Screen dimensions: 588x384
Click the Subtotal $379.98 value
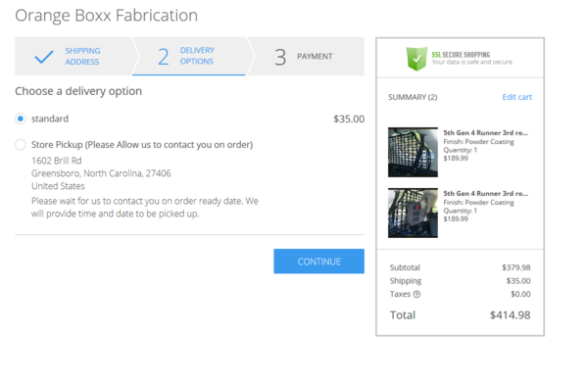point(516,267)
